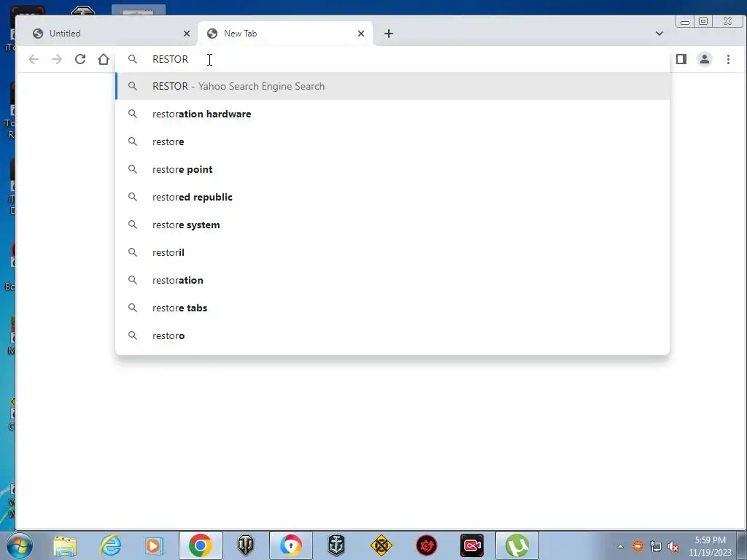Open the colorful ring browser taskbar icon
This screenshot has height=560, width=747.
click(x=291, y=545)
